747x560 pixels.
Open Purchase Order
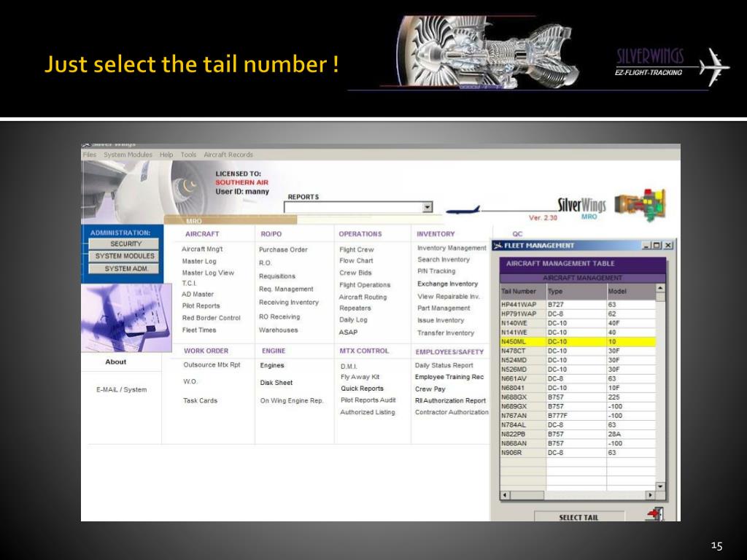point(284,249)
